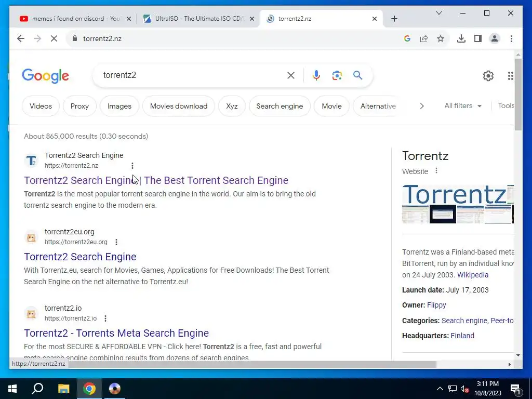Open Torrentz2 - Torrents Meta Search Engine link

pyautogui.click(x=116, y=333)
